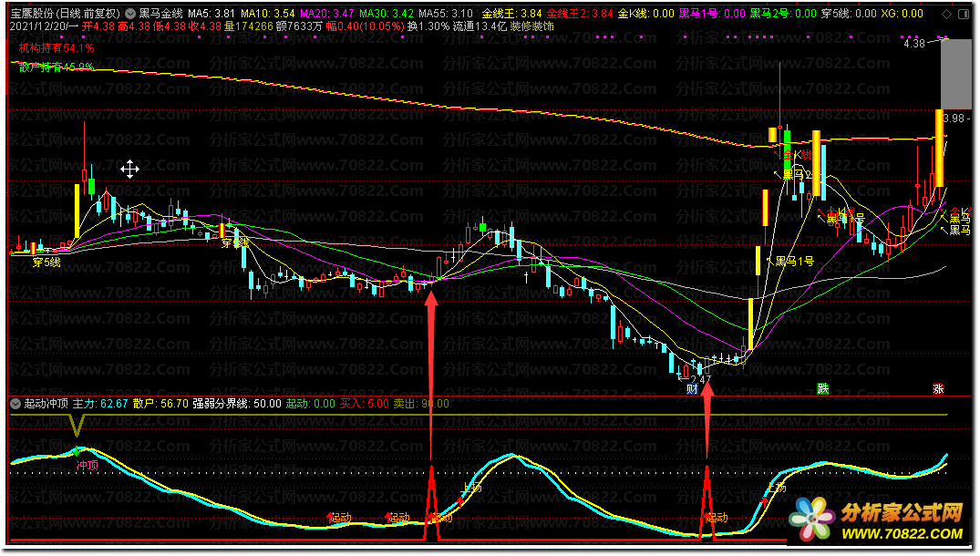Click the 黑马1号 signal label on chart

[x=794, y=261]
